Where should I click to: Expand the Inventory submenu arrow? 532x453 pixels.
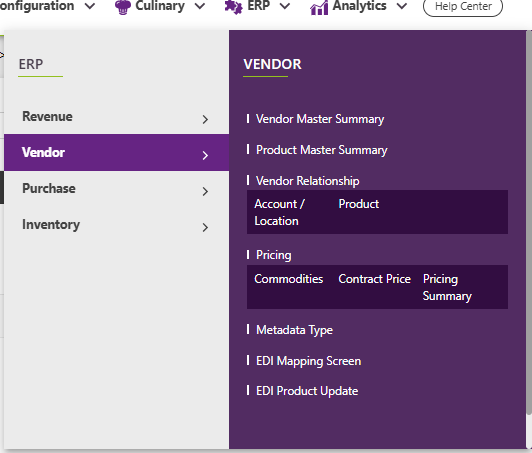[x=205, y=227]
